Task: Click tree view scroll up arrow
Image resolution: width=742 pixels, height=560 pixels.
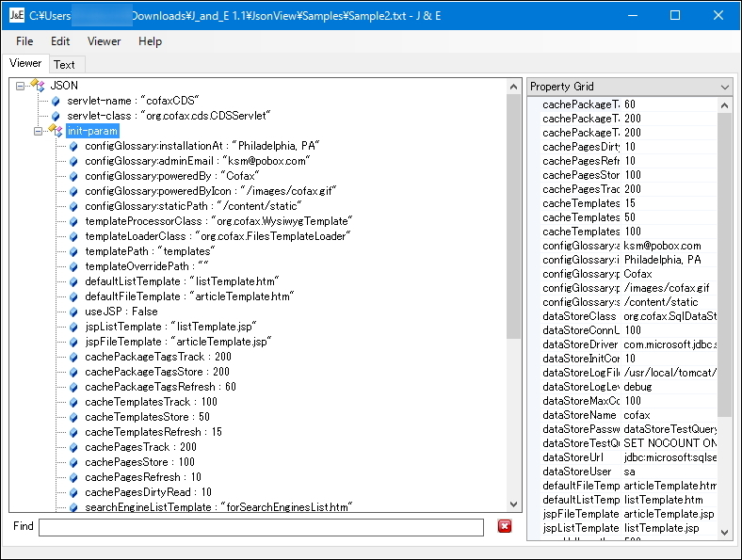Action: pyautogui.click(x=513, y=87)
